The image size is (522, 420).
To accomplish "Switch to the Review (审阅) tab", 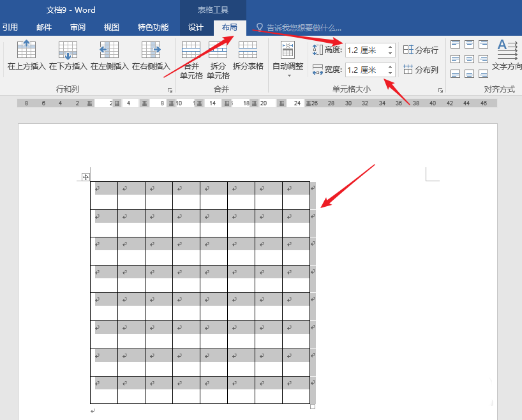I will tap(78, 27).
